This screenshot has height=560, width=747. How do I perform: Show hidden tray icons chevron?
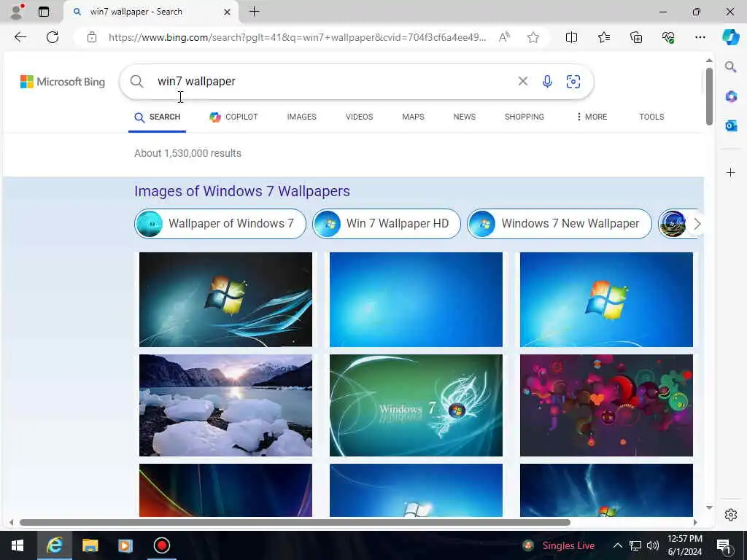[617, 545]
